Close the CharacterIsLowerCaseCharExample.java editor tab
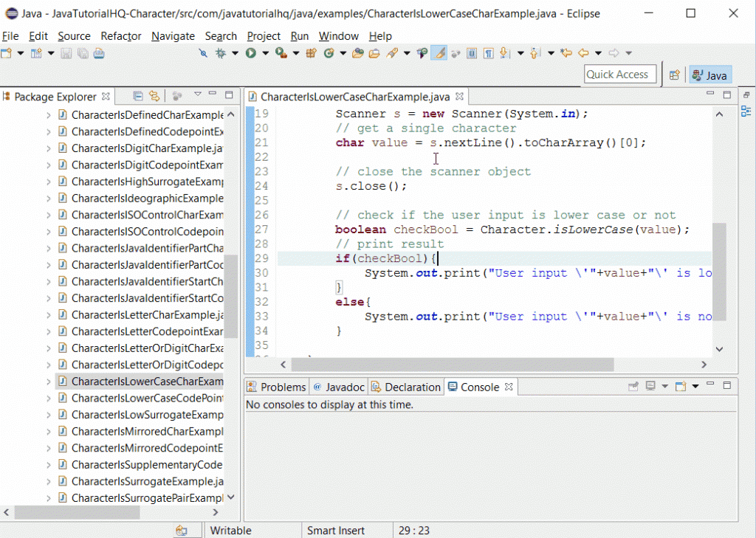This screenshot has width=756, height=538. tap(459, 97)
